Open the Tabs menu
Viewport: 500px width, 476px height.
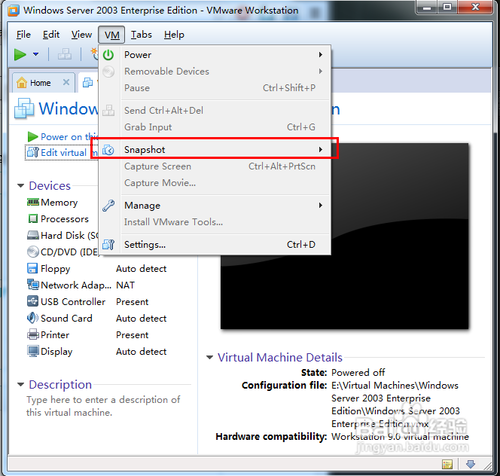click(x=141, y=35)
